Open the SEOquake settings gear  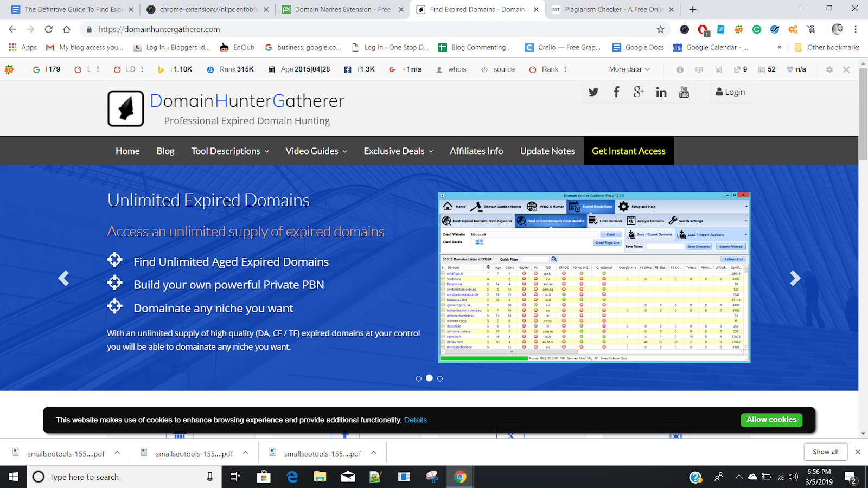tap(829, 69)
